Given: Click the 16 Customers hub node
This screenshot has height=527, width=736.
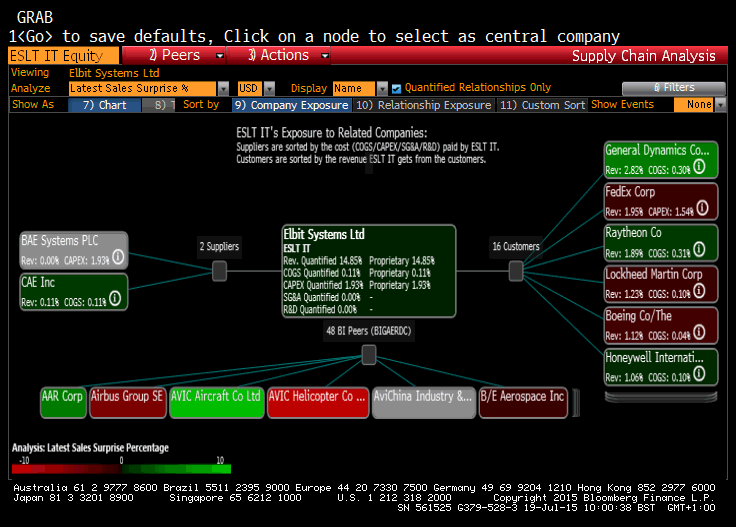Looking at the screenshot, I should [516, 271].
